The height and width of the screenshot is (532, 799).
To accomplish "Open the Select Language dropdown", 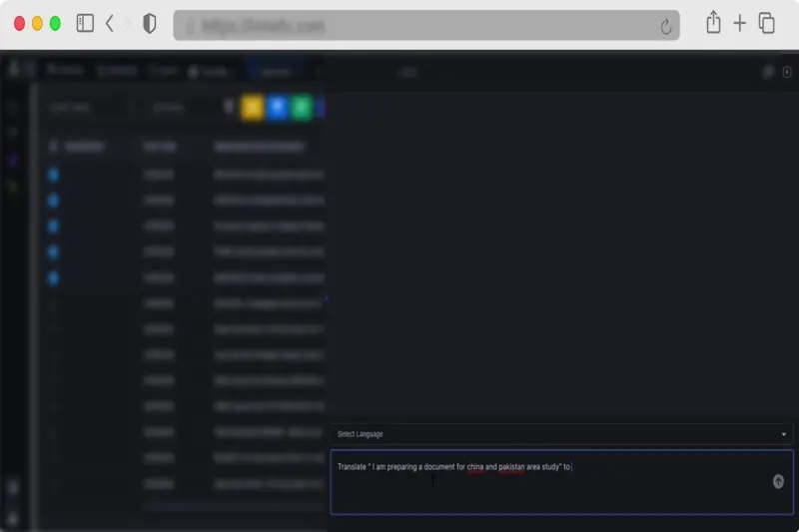I will point(561,434).
